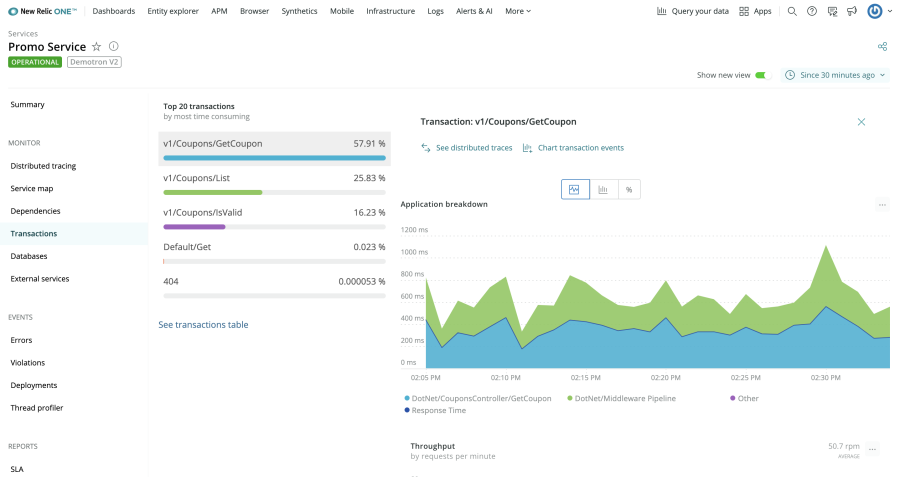
Task: Open Infrastructure in top nav
Action: tap(390, 11)
